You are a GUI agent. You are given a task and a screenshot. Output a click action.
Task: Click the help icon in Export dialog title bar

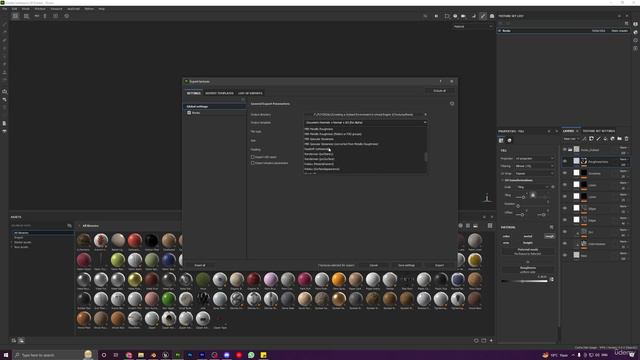click(x=440, y=81)
